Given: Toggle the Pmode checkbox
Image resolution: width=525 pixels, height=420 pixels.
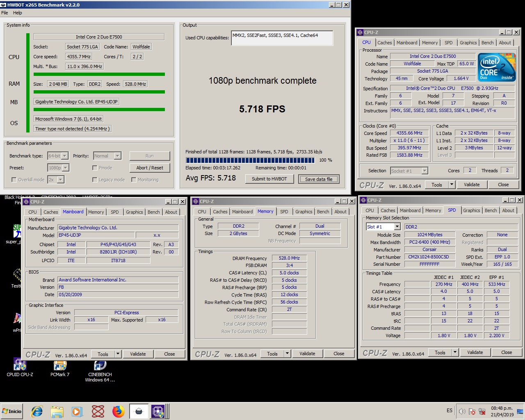Looking at the screenshot, I should pos(95,168).
